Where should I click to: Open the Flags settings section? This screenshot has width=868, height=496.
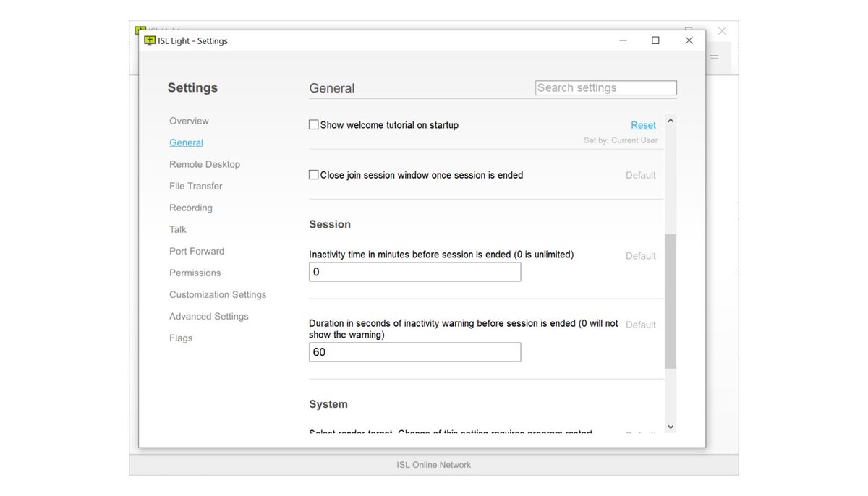[180, 338]
